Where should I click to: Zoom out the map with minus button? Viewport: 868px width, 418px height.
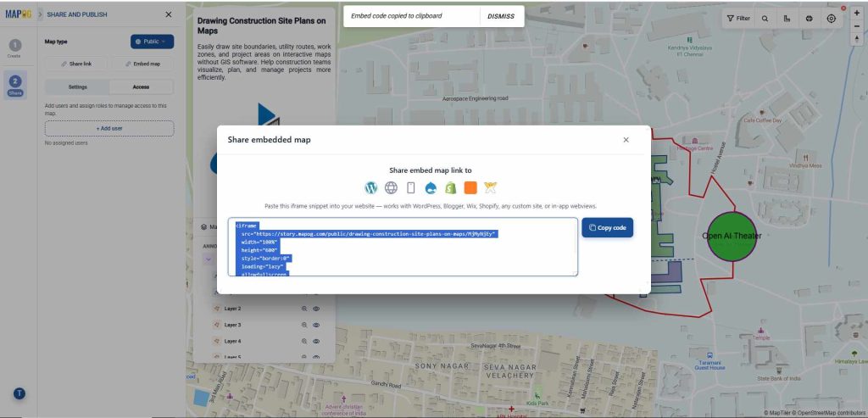point(857,26)
